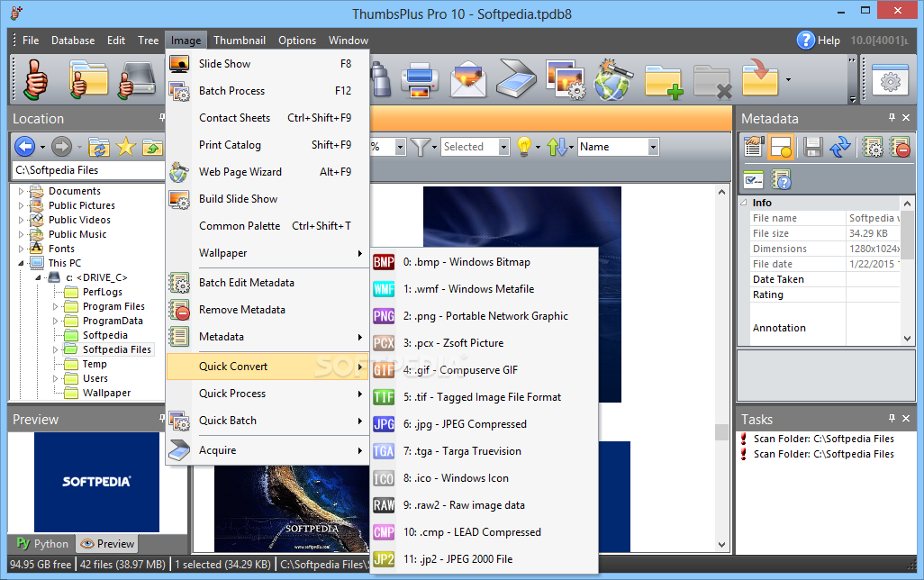The width and height of the screenshot is (924, 580).
Task: Open the Thumbnail menu
Action: click(x=240, y=41)
